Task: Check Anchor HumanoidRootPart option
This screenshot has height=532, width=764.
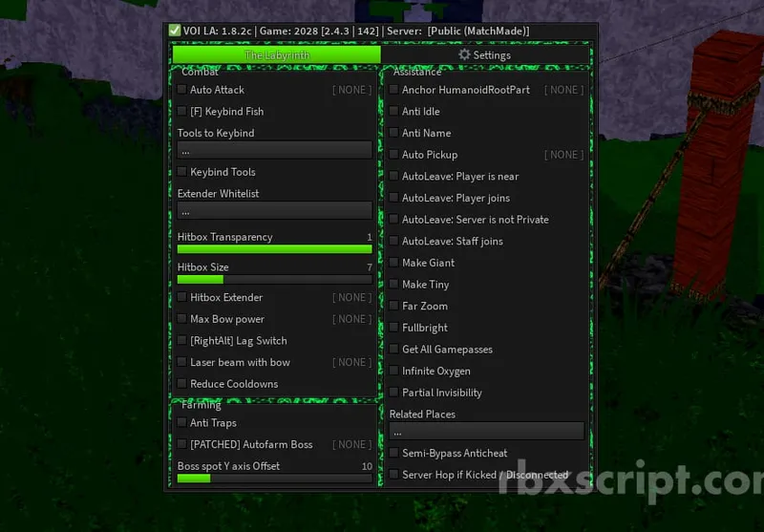Action: tap(393, 89)
